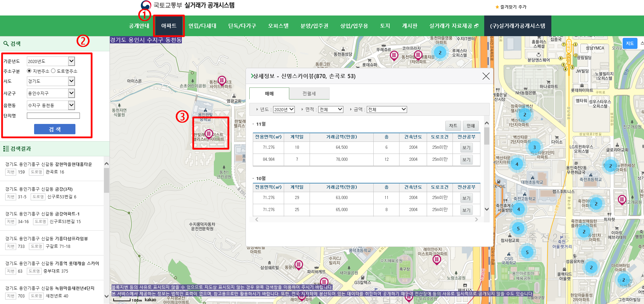The height and width of the screenshot is (304, 644).
Task: Click the 동천파크사이드아파트 map marker
Action: pos(222,81)
